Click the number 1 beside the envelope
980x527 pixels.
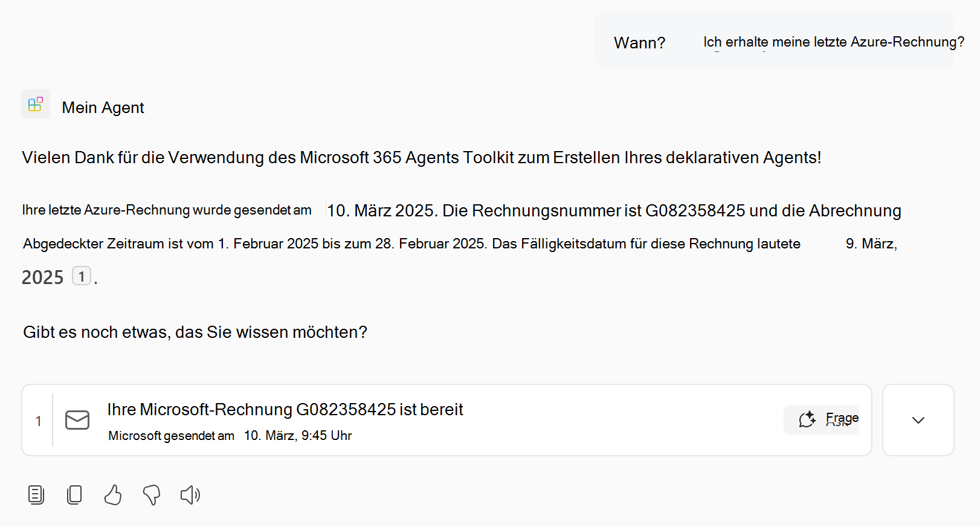(x=38, y=420)
